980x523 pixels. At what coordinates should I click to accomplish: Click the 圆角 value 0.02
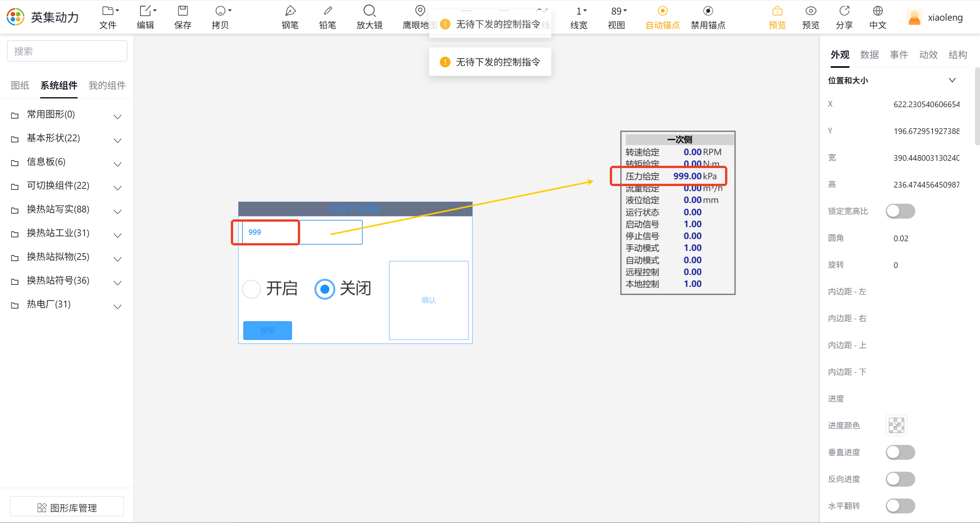point(901,238)
